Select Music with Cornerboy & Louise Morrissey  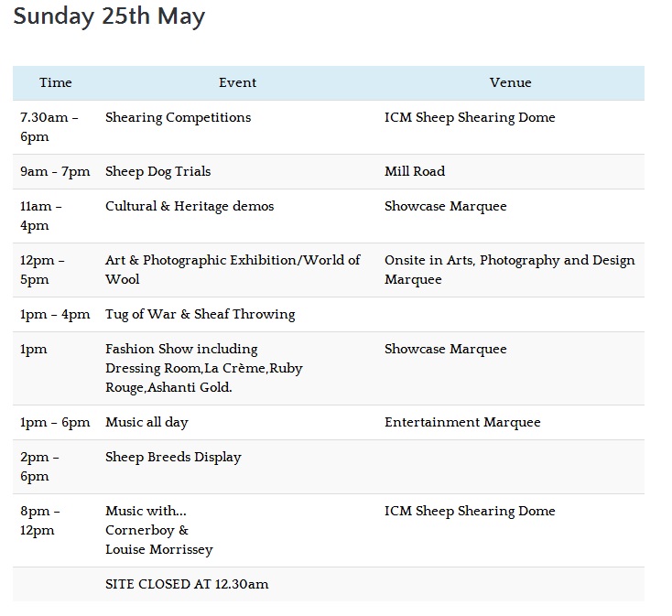(158, 530)
